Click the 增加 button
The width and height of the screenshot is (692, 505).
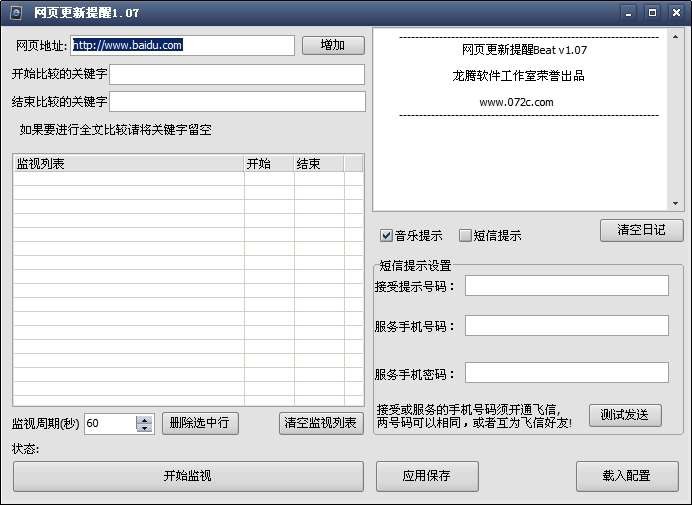pos(333,45)
